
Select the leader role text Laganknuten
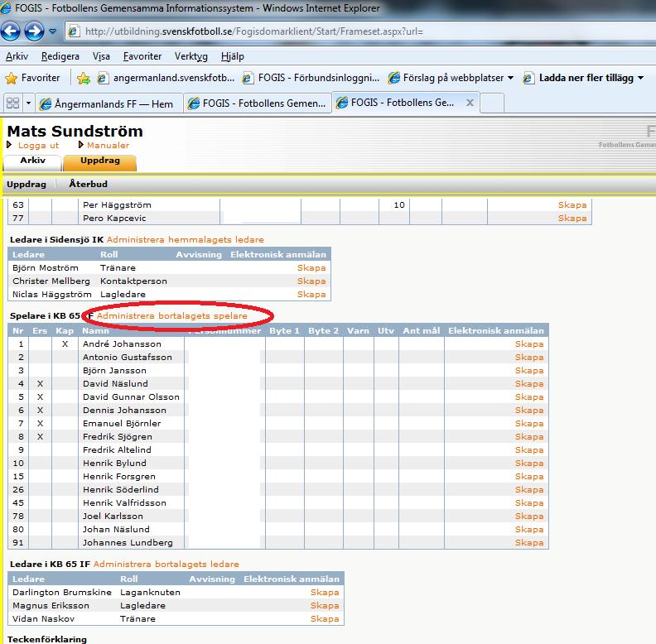pos(150,592)
